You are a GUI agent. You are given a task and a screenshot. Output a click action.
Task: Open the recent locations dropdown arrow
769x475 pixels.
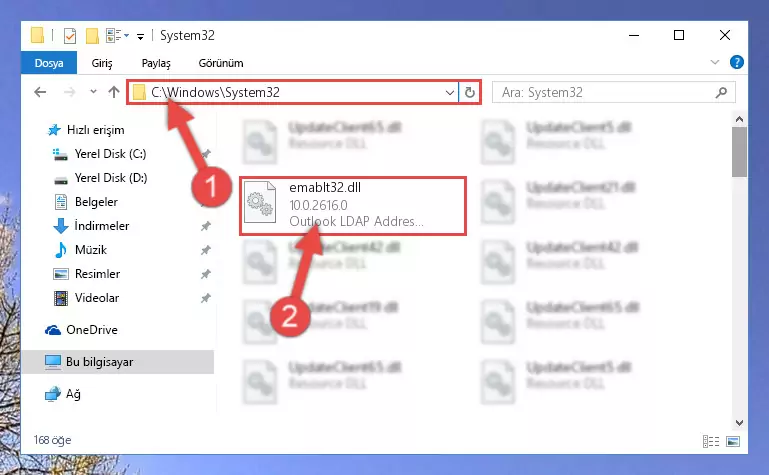pyautogui.click(x=93, y=92)
